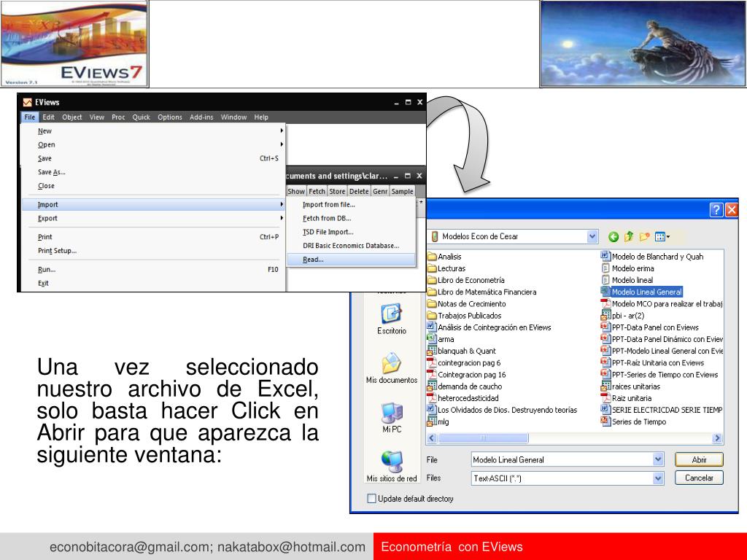Select Escritorio in places sidebar
Image resolution: width=747 pixels, height=560 pixels.
(x=392, y=319)
